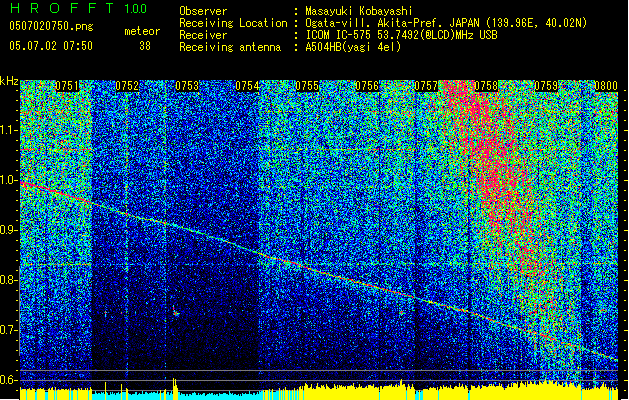
Task: Click the 0758 time marker
Action: (486, 86)
